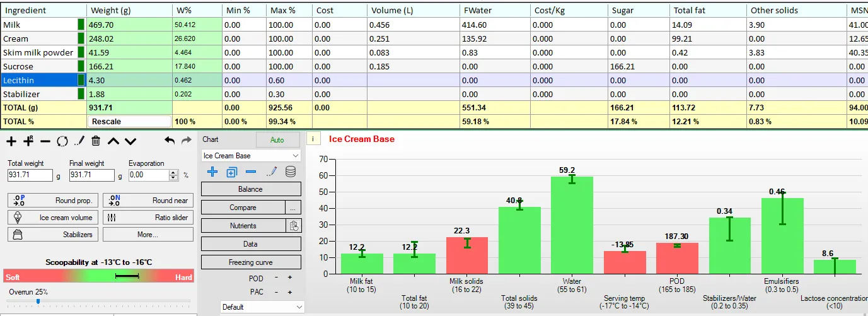The height and width of the screenshot is (316, 868).
Task: Open Compare options with the ellipsis button
Action: click(293, 207)
